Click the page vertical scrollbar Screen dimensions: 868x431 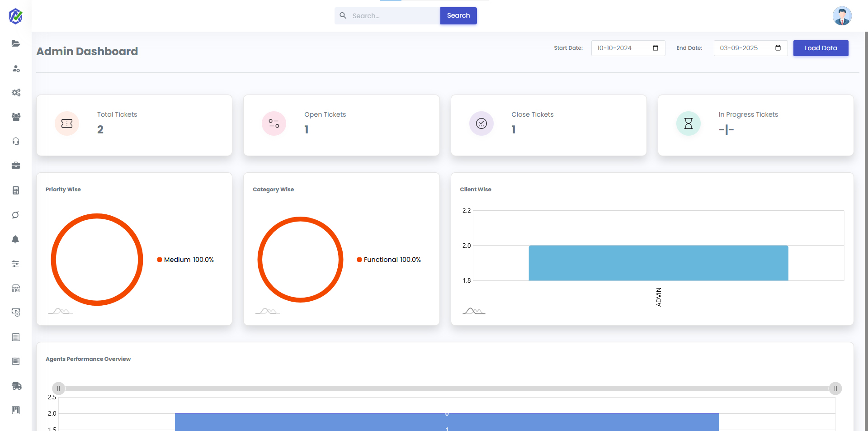(866, 231)
